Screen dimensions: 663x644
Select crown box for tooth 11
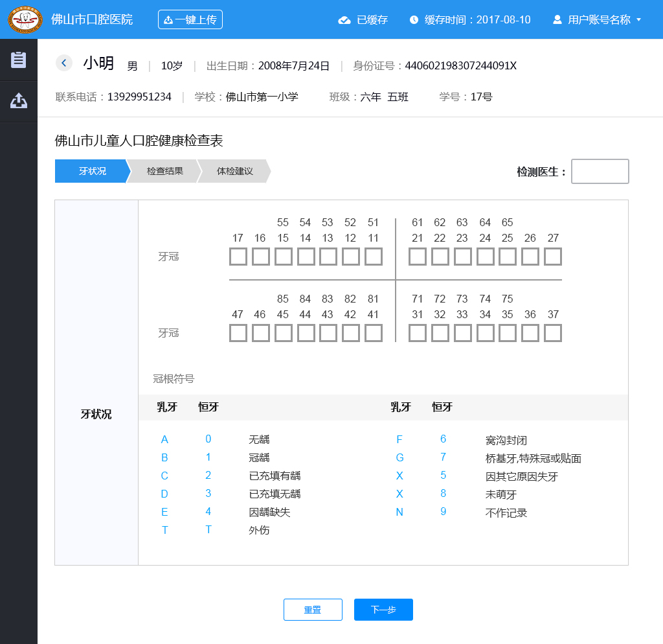click(x=374, y=257)
